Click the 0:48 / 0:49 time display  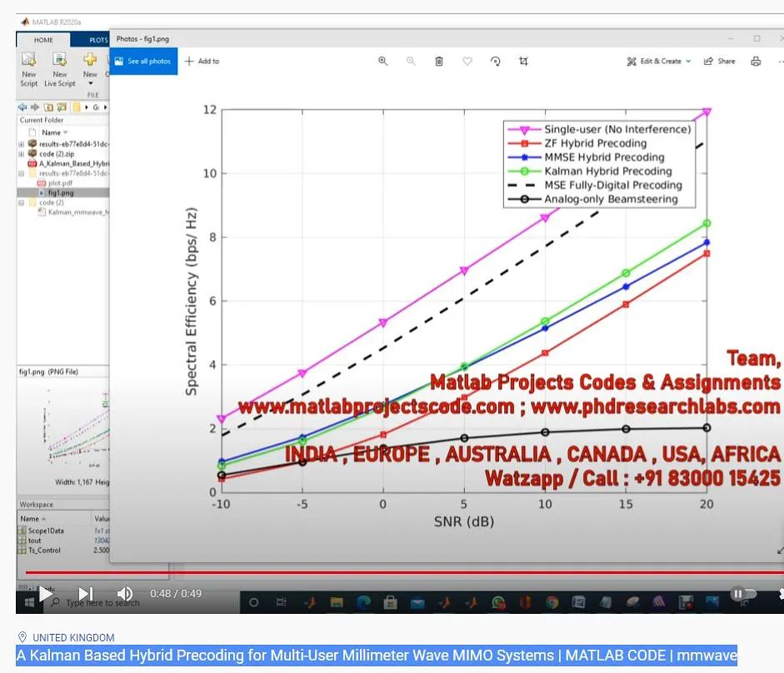click(x=176, y=594)
